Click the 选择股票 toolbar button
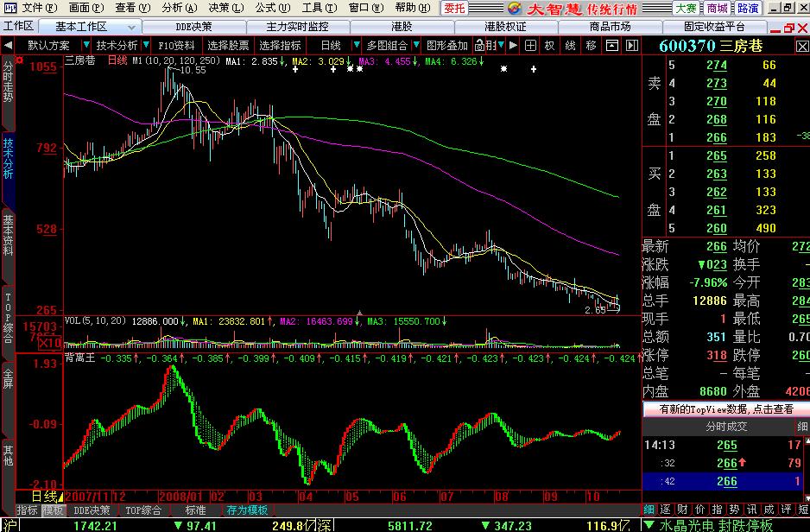 coord(228,46)
